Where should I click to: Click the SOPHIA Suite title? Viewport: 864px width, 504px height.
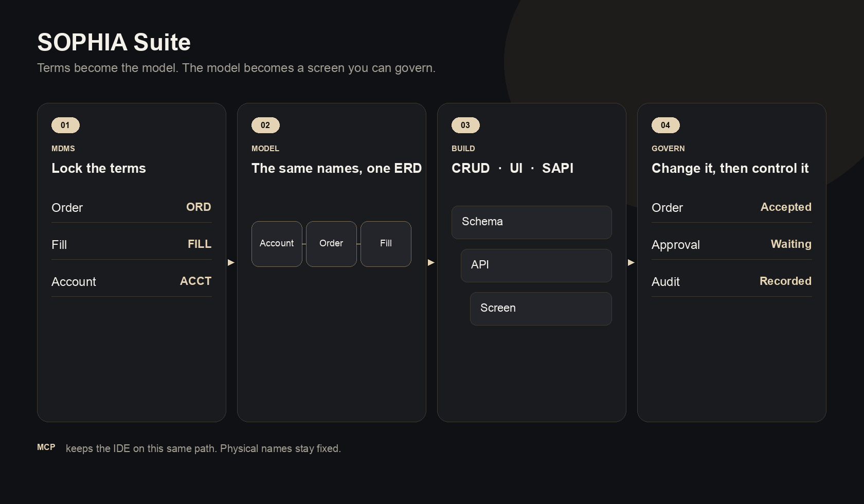tap(114, 42)
